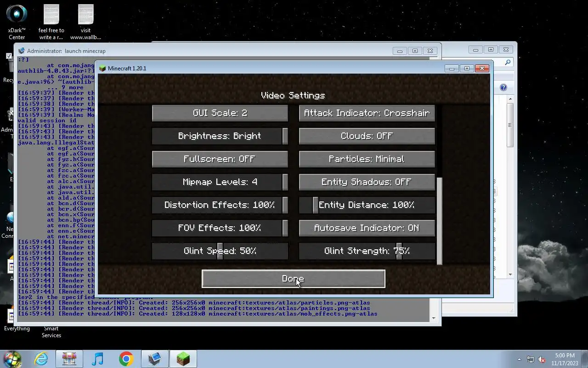
Task: Click the Brightness: Bright slider
Action: pyautogui.click(x=220, y=136)
